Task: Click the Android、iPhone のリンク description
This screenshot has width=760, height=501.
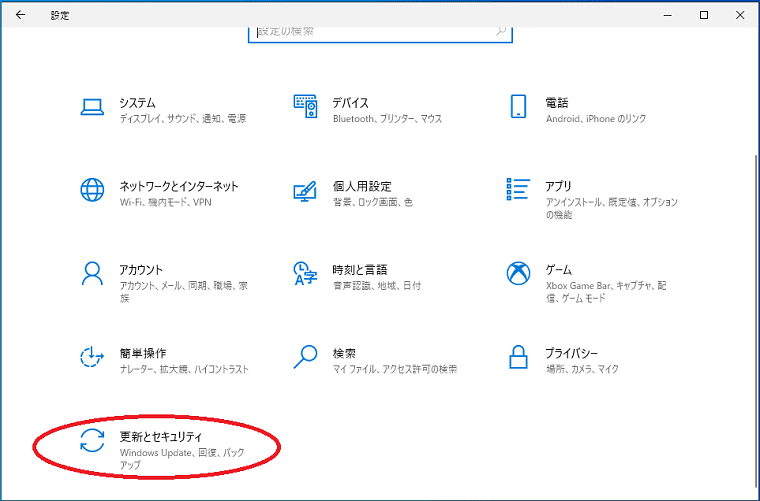Action: coord(596,119)
